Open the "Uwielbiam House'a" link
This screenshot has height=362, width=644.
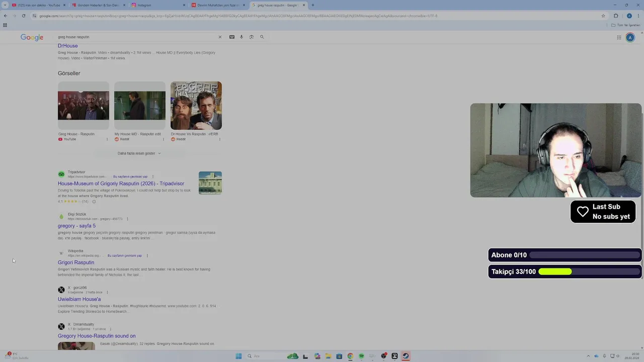click(79, 299)
